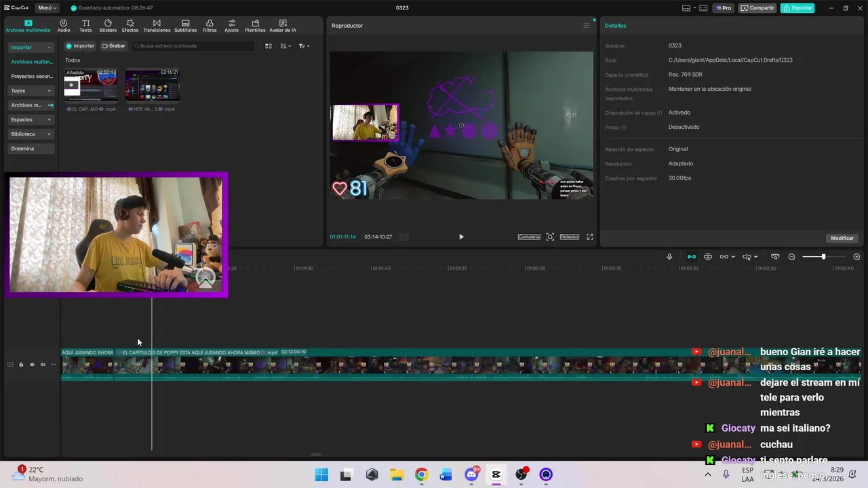Collapse the Importar sidebar section

(31, 47)
